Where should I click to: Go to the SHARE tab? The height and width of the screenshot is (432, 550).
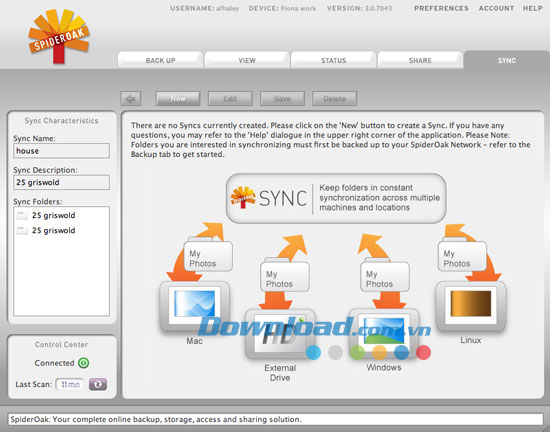tap(420, 60)
